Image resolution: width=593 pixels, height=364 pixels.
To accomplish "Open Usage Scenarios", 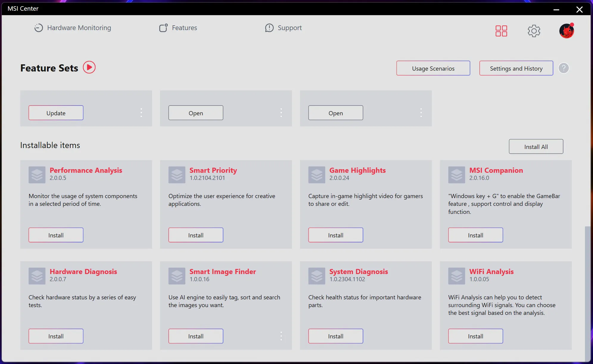I will [433, 68].
